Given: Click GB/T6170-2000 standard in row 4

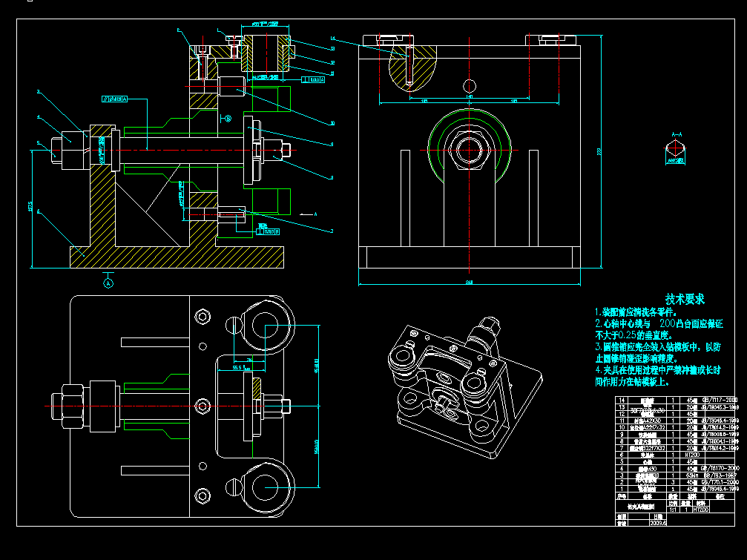Looking at the screenshot, I should [720, 469].
